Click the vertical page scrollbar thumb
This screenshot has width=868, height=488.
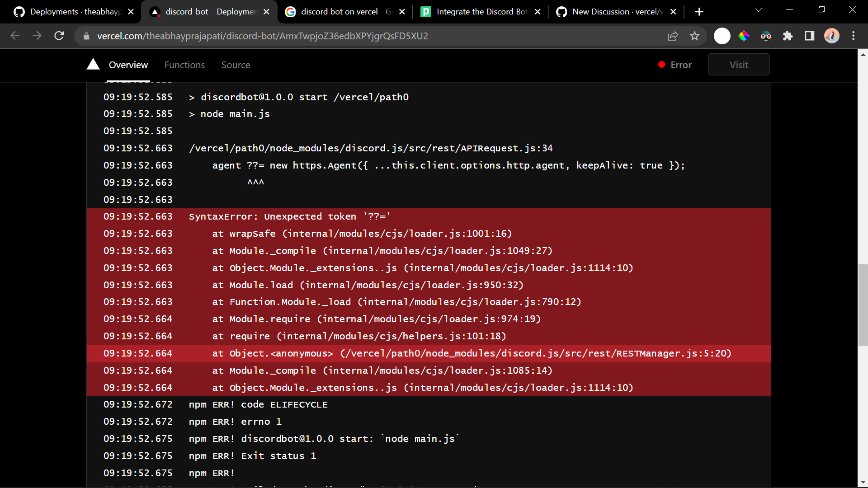click(x=863, y=305)
